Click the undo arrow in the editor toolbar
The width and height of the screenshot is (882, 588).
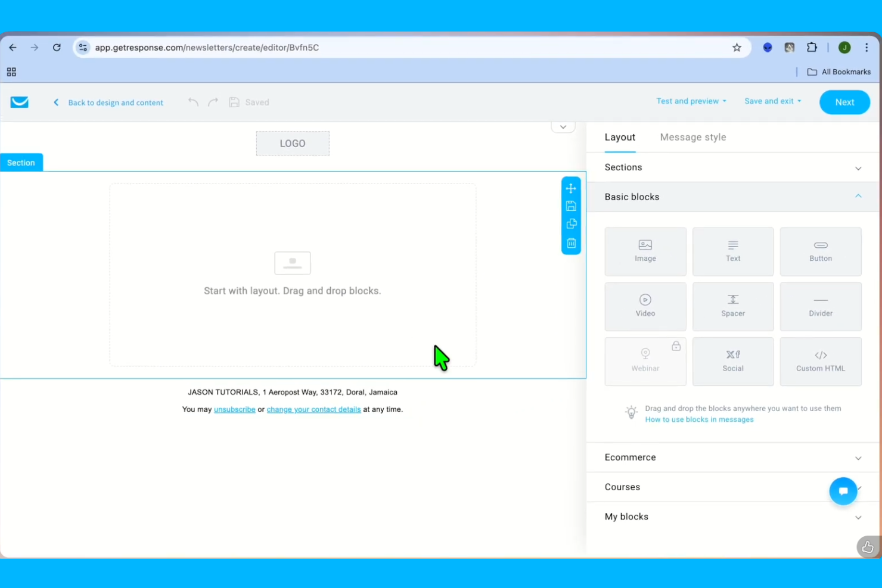coord(193,102)
